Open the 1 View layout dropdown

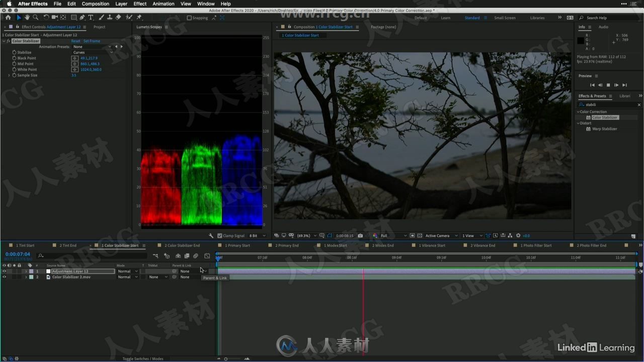[x=472, y=236]
